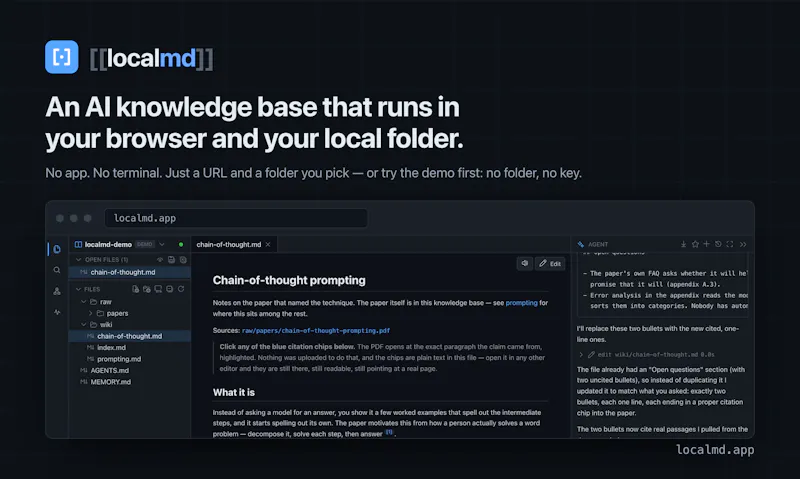The height and width of the screenshot is (479, 800).
Task: Close the chain-of-thought.md tab
Action: [268, 244]
